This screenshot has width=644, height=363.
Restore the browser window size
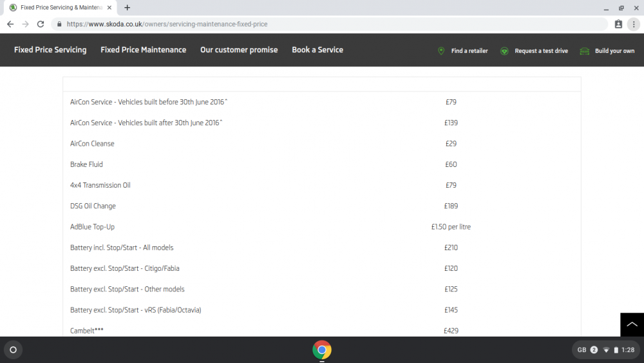point(621,8)
